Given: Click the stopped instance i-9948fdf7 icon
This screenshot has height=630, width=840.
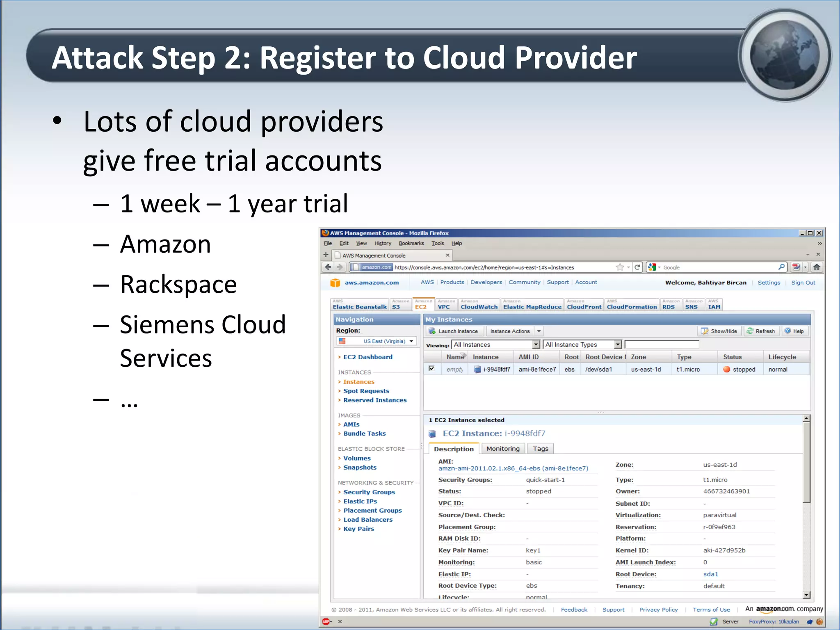Looking at the screenshot, I should pos(477,369).
